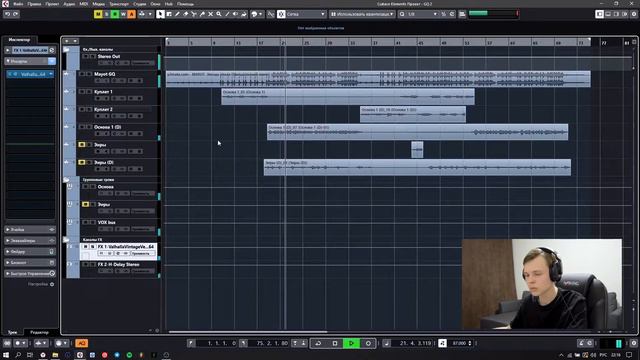The height and width of the screenshot is (360, 640).
Task: Click the Mayot GQ audio clip
Action: pos(378,79)
